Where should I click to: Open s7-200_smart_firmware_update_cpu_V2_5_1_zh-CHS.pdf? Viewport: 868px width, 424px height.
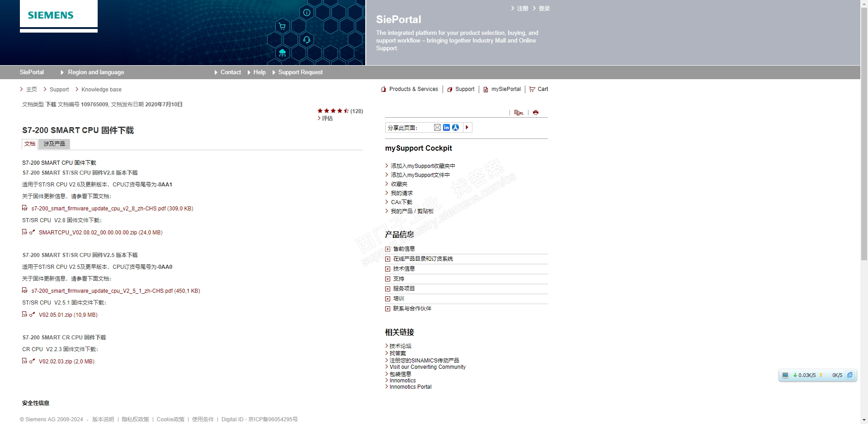pos(116,291)
